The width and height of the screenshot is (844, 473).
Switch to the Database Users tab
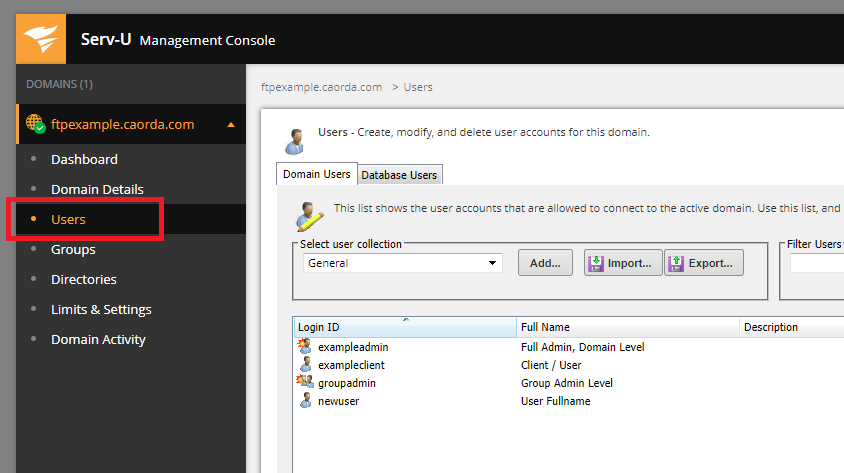tap(399, 175)
